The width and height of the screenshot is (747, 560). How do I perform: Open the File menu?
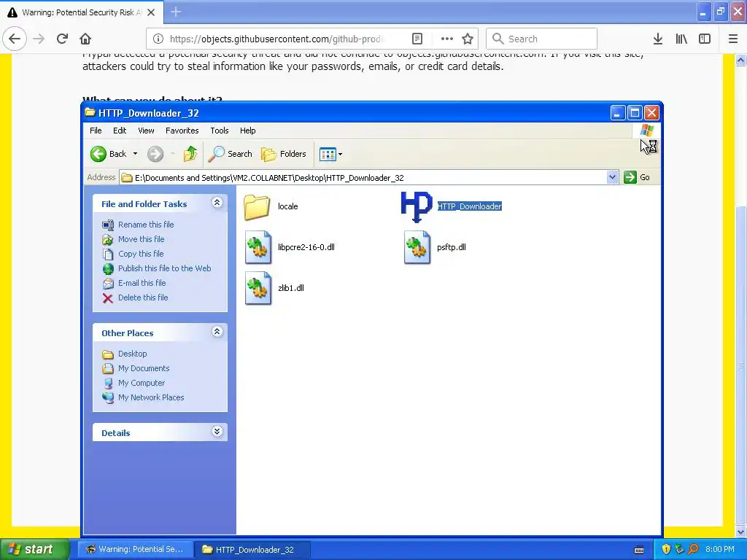coord(96,131)
